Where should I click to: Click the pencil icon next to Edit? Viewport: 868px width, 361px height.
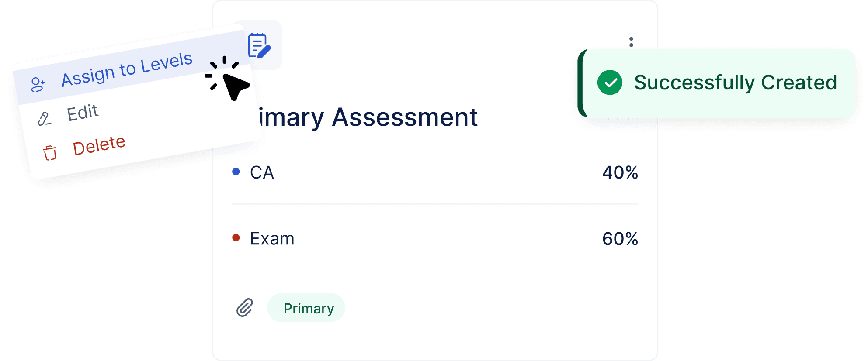44,119
